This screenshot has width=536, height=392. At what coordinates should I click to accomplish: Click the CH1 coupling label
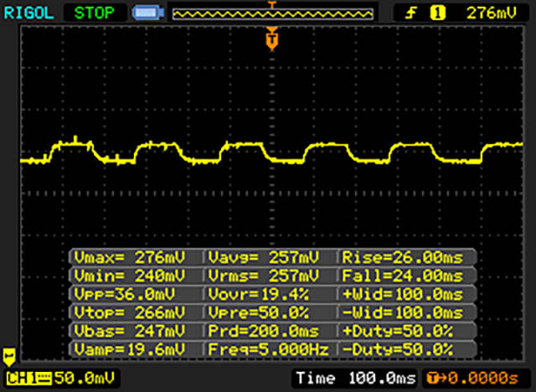28,379
